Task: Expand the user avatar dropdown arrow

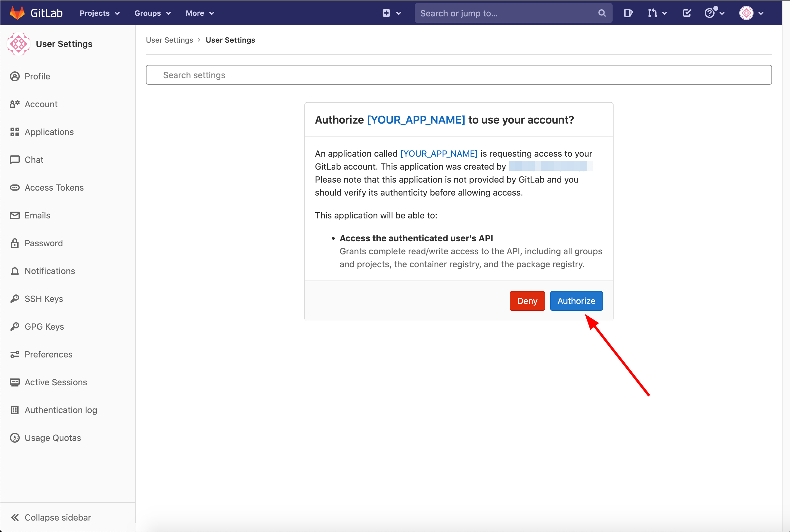Action: (x=761, y=14)
